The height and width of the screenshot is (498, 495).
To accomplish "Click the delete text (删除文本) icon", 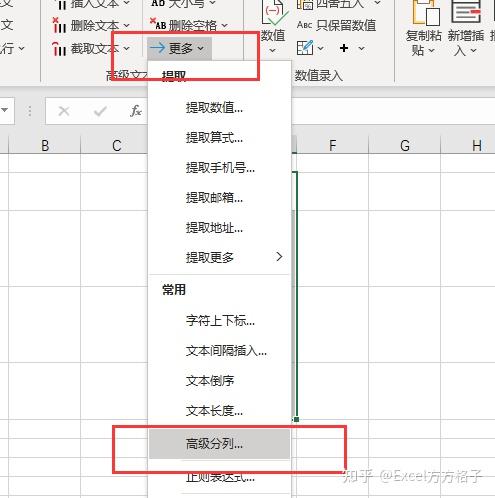I will pyautogui.click(x=59, y=25).
